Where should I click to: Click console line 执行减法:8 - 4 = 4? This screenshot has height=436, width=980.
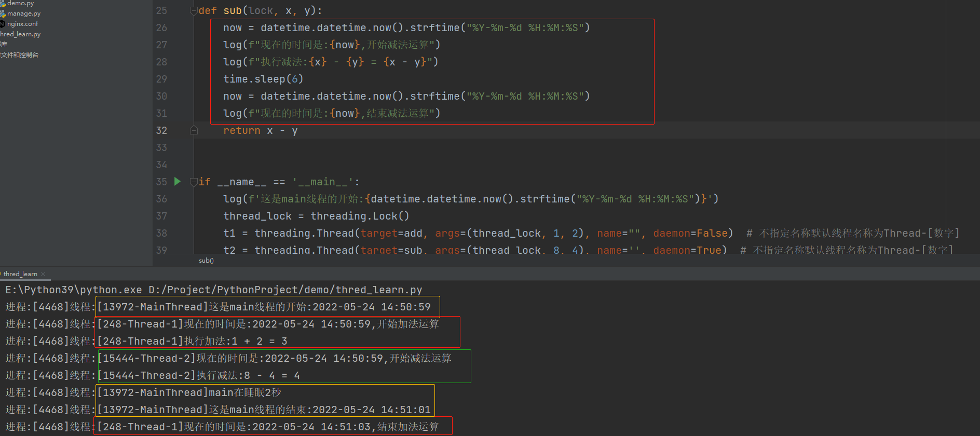pos(153,375)
